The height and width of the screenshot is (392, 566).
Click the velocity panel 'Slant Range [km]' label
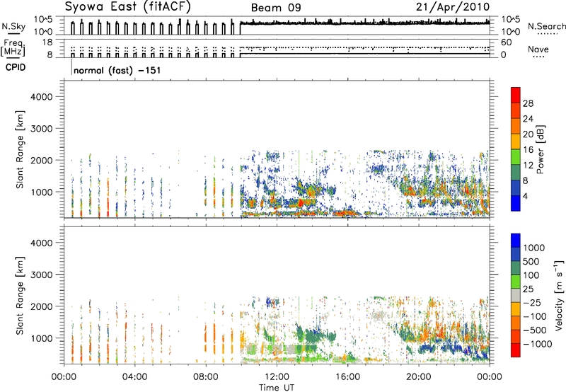pyautogui.click(x=20, y=296)
